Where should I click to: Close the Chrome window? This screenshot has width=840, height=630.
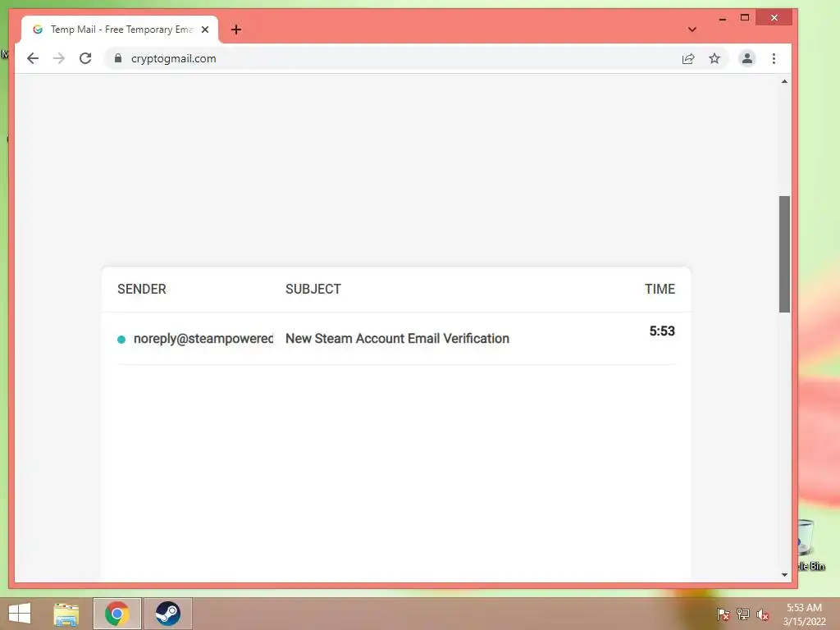tap(774, 18)
